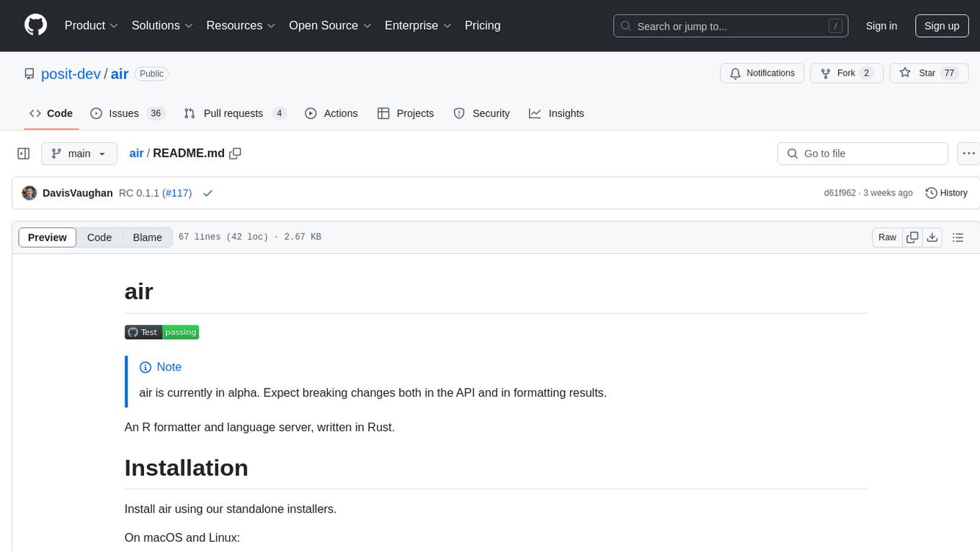Switch to the Actions tab
980x551 pixels.
point(331,113)
